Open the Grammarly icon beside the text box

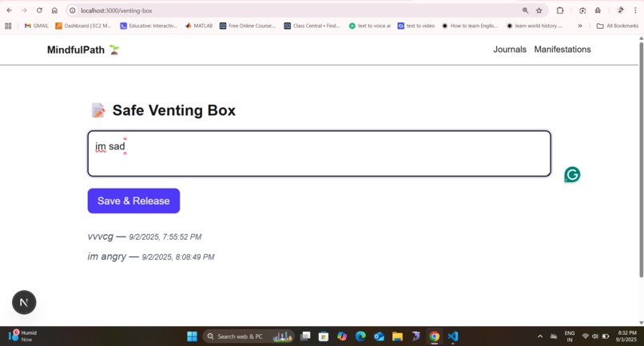coord(572,175)
